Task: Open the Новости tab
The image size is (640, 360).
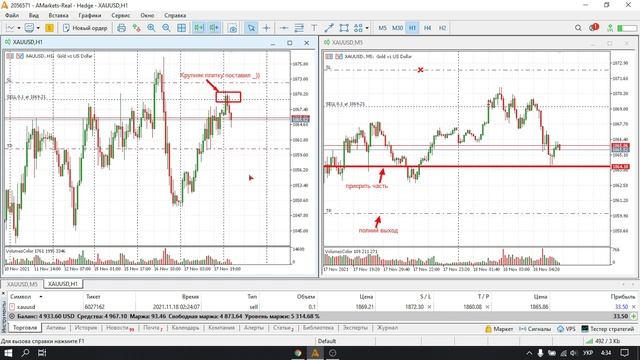Action: pyautogui.click(x=120, y=328)
